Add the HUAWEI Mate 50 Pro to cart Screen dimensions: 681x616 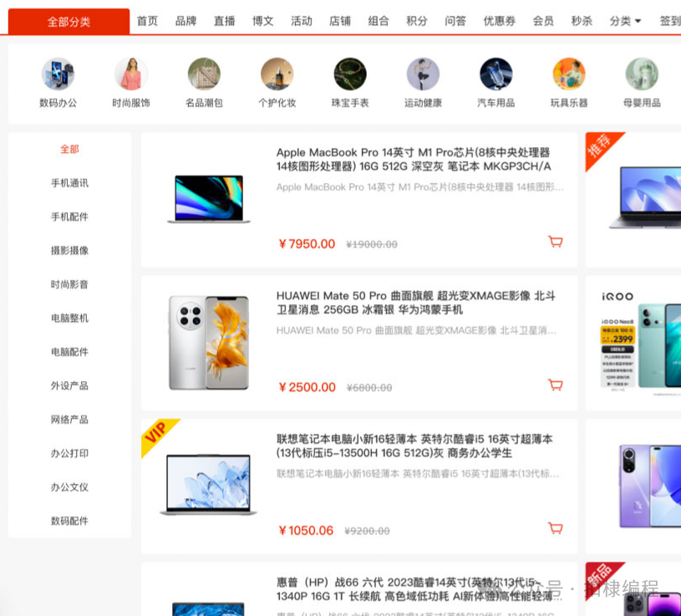point(556,384)
